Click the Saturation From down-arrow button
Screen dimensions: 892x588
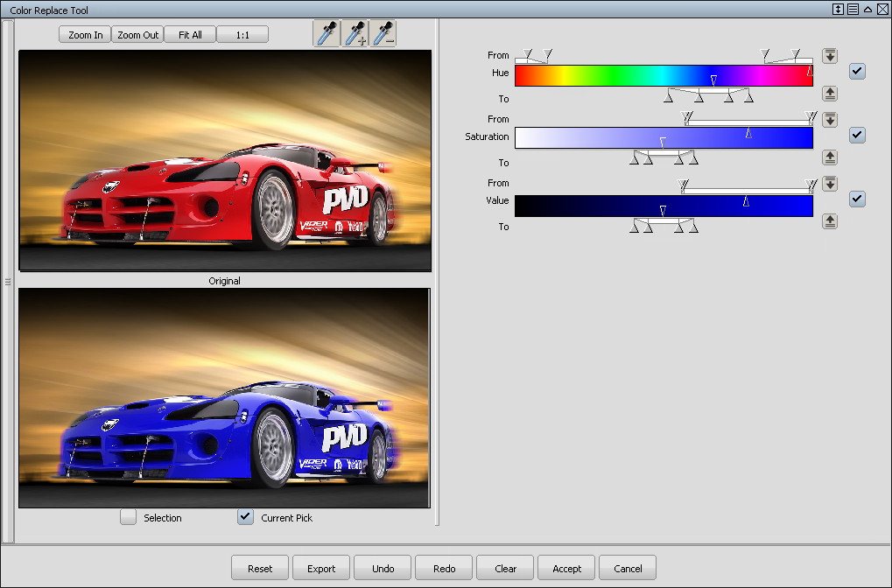click(x=830, y=119)
